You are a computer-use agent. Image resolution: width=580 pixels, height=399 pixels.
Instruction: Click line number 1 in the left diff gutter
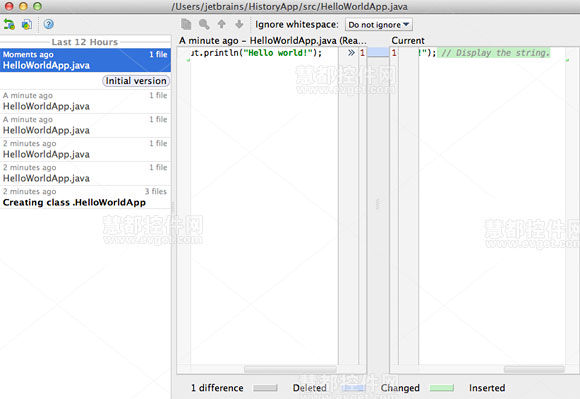362,53
